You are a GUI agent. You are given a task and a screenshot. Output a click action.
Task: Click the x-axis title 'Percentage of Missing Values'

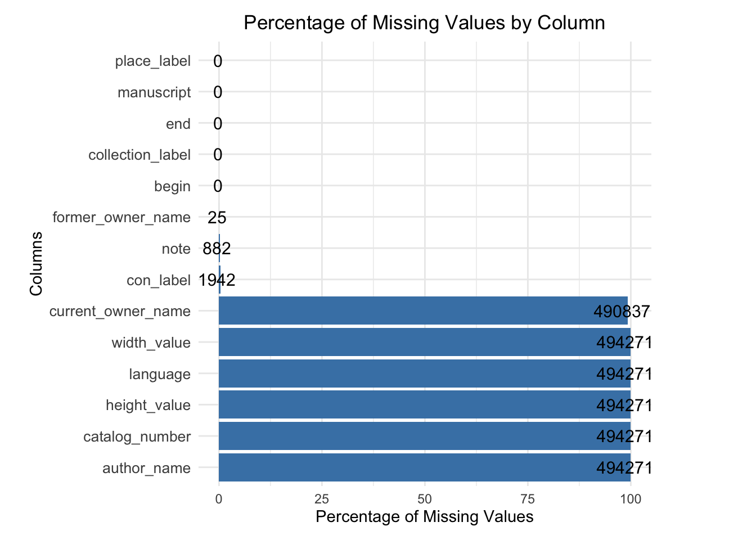pos(425,516)
